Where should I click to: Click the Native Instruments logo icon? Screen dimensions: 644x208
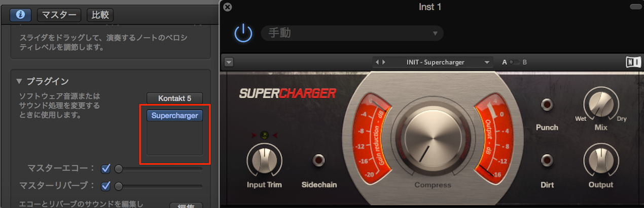pos(633,62)
